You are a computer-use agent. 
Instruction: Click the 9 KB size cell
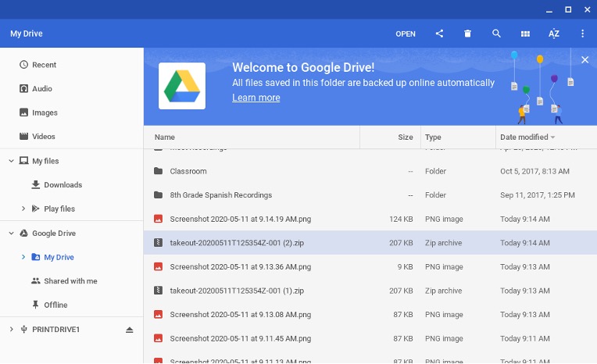(x=405, y=267)
